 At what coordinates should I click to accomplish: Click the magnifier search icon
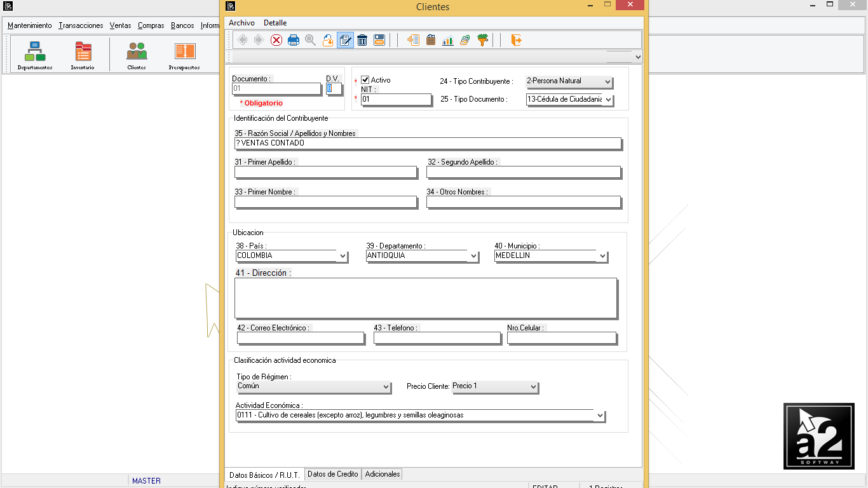[x=310, y=40]
